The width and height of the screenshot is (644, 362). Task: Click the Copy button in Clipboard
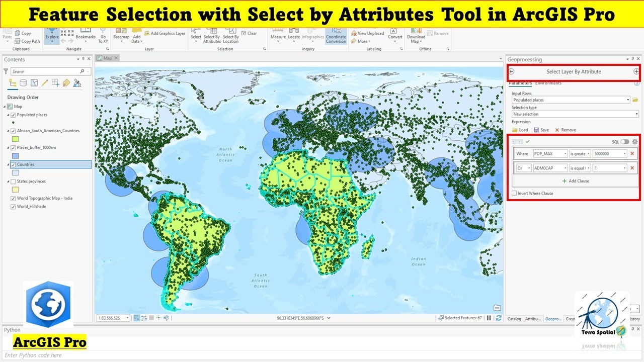23,33
